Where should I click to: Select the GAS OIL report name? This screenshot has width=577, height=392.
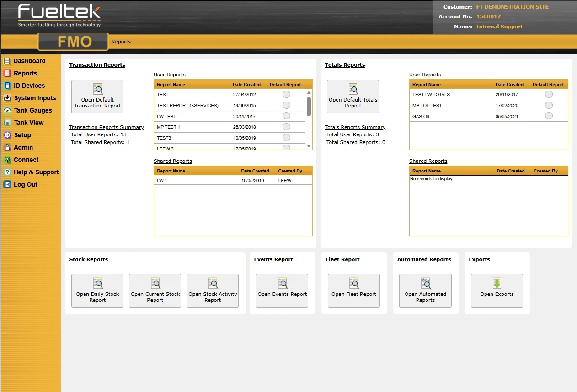422,116
